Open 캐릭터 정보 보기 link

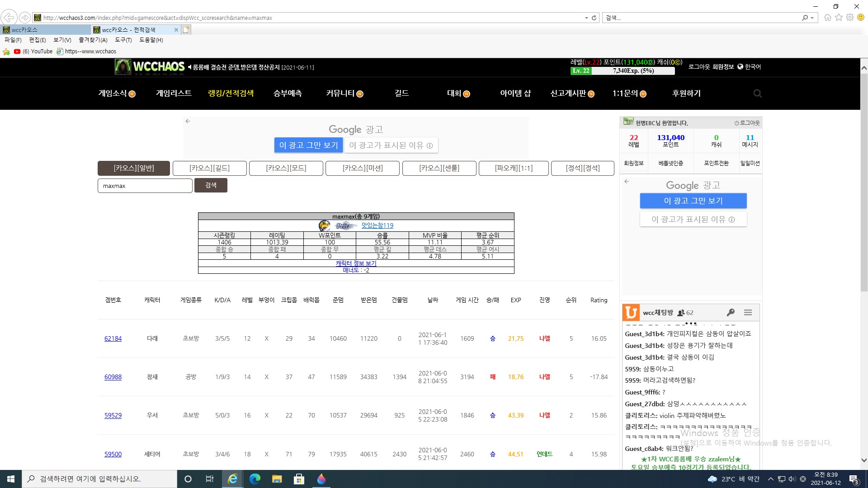[x=356, y=263]
